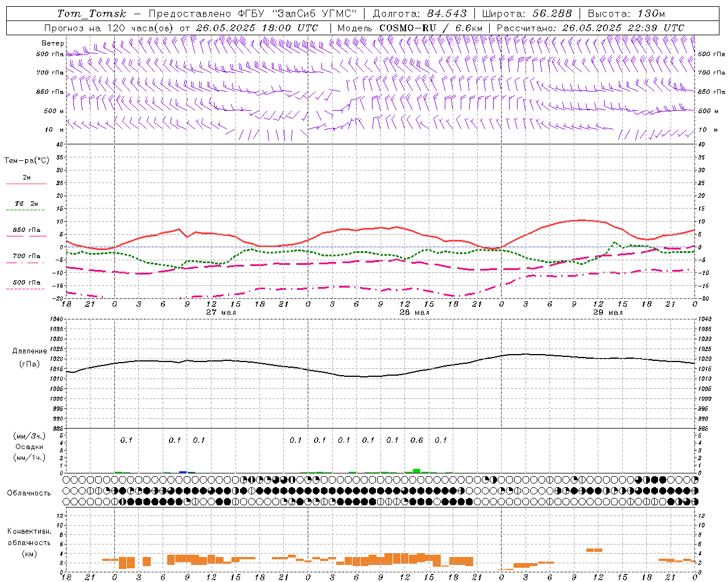
Task: Click the 700 гПа temperature legend entry
Action: pos(26,258)
